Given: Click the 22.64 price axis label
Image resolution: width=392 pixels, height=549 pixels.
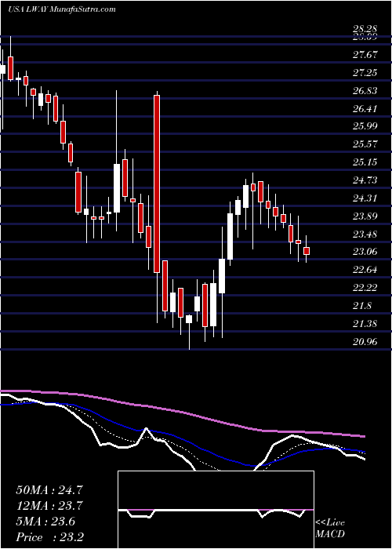Looking at the screenshot, I should click(x=365, y=270).
